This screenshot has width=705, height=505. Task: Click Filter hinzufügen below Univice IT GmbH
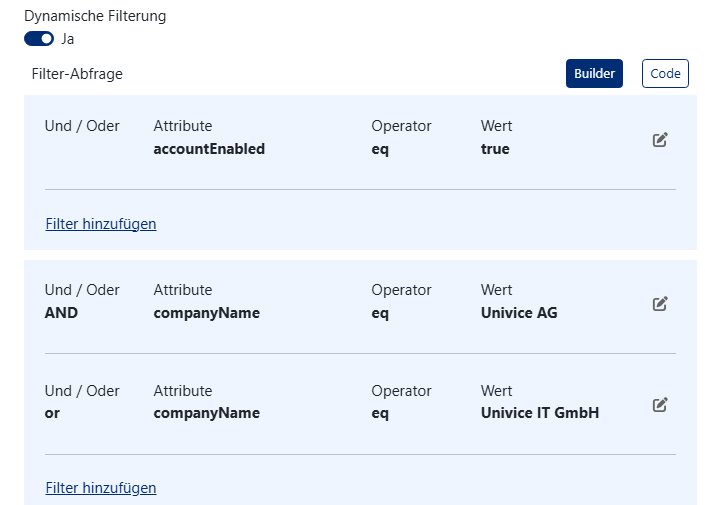(x=101, y=488)
